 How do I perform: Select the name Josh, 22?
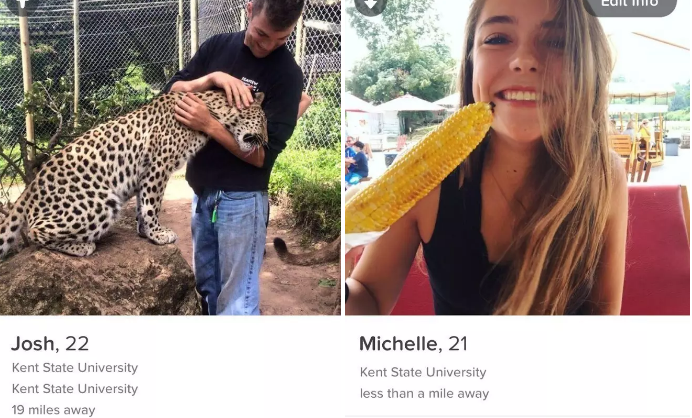[50, 343]
